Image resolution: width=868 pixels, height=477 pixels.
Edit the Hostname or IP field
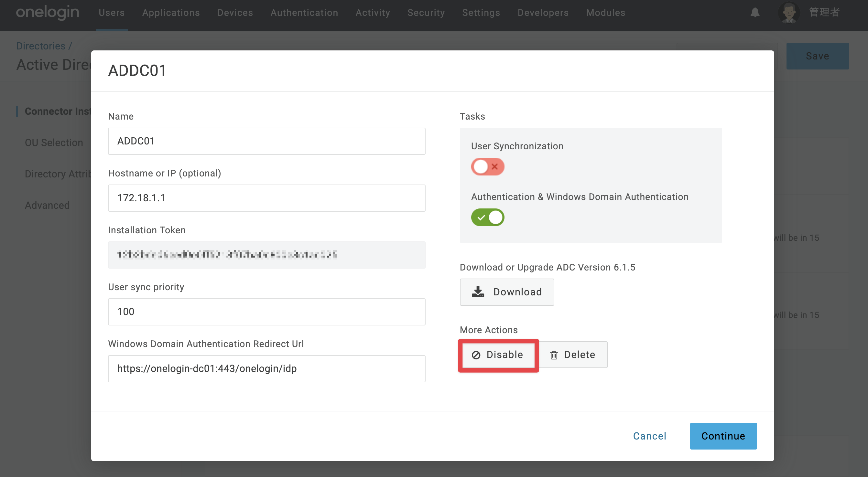266,198
